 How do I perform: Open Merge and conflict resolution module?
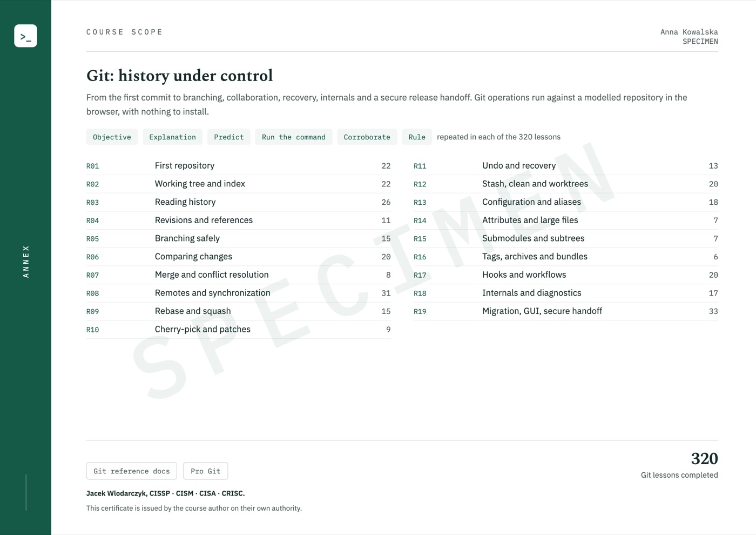tap(239, 275)
